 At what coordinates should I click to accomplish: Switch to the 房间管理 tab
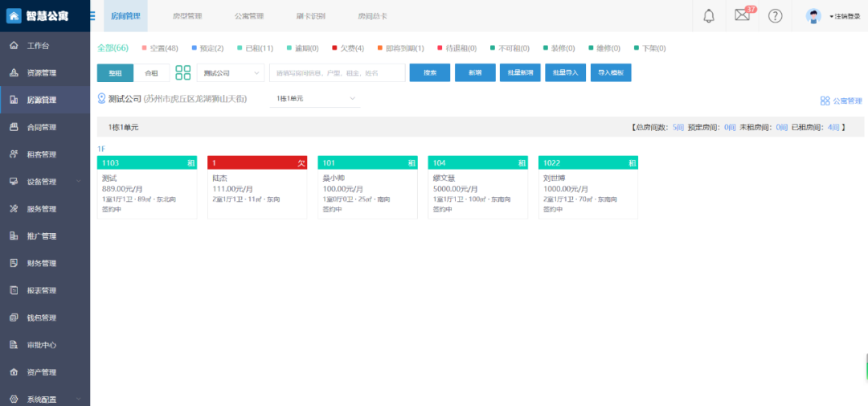pos(125,16)
